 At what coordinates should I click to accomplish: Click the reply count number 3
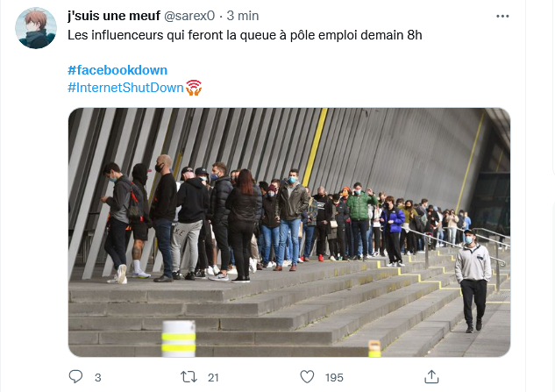[97, 378]
